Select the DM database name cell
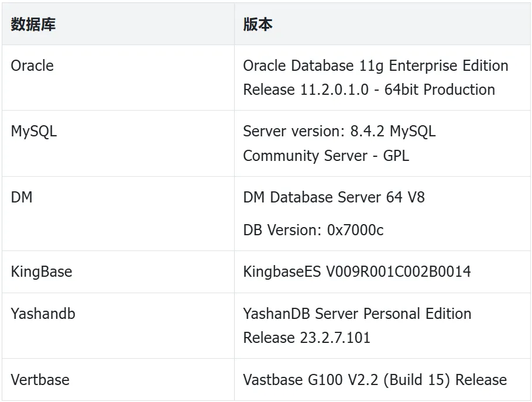The height and width of the screenshot is (402, 532). tap(22, 197)
